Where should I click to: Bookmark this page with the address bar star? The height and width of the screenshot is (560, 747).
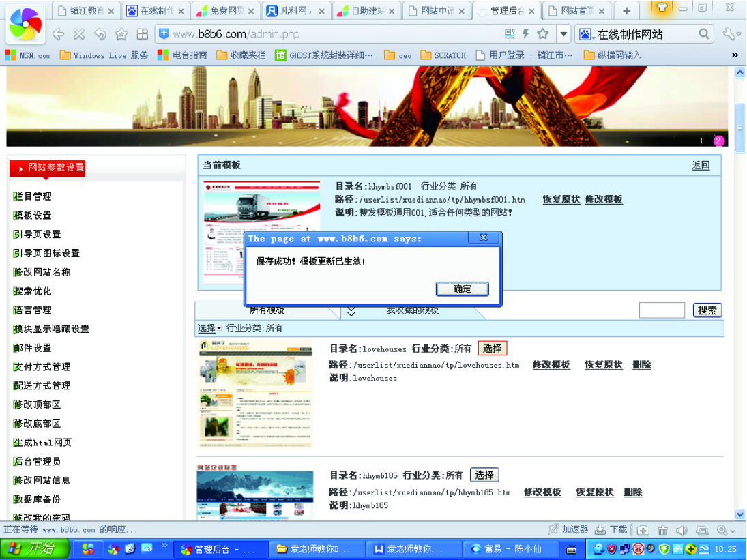(x=542, y=34)
